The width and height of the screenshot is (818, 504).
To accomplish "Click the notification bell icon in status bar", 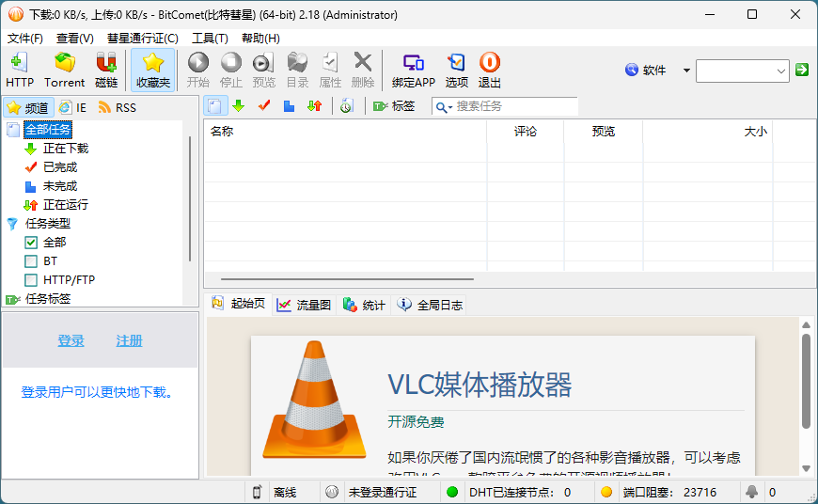I will coord(752,492).
